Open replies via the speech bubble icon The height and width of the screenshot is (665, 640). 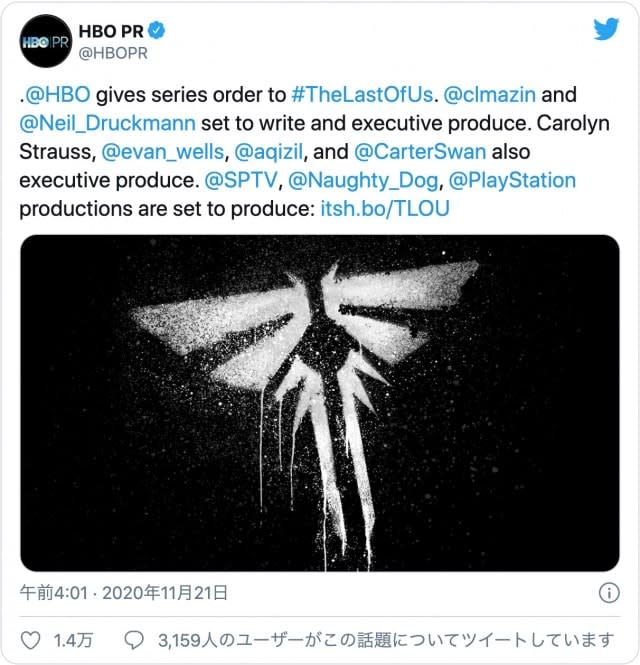[x=134, y=640]
